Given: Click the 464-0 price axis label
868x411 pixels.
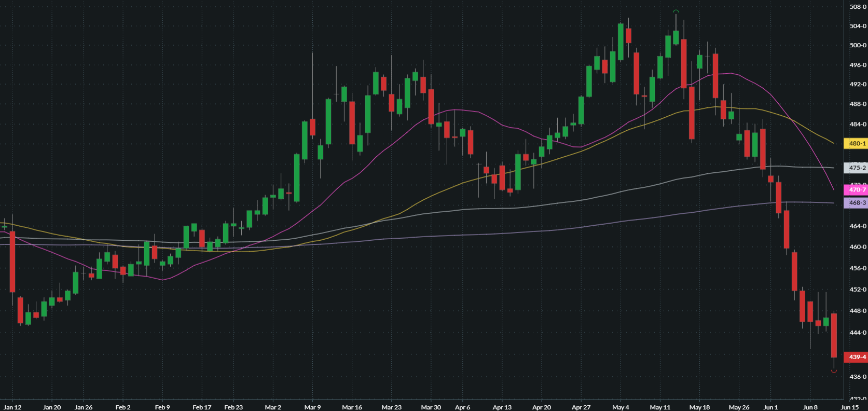Looking at the screenshot, I should [x=858, y=226].
